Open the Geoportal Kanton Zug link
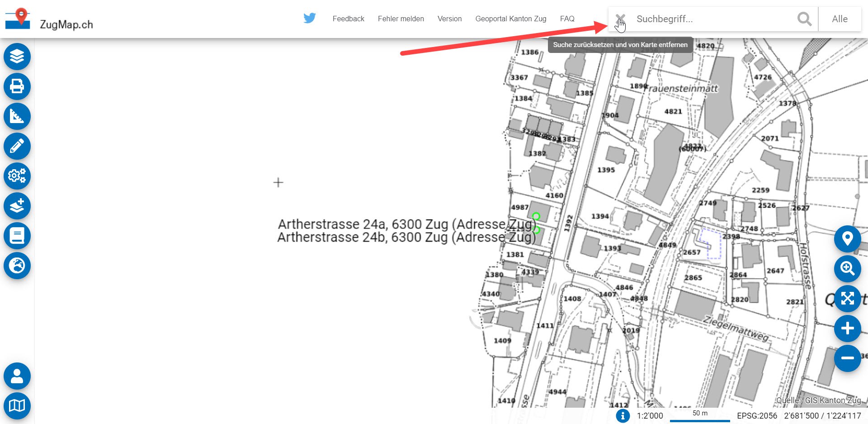Screen dimensions: 868x424 coord(510,19)
